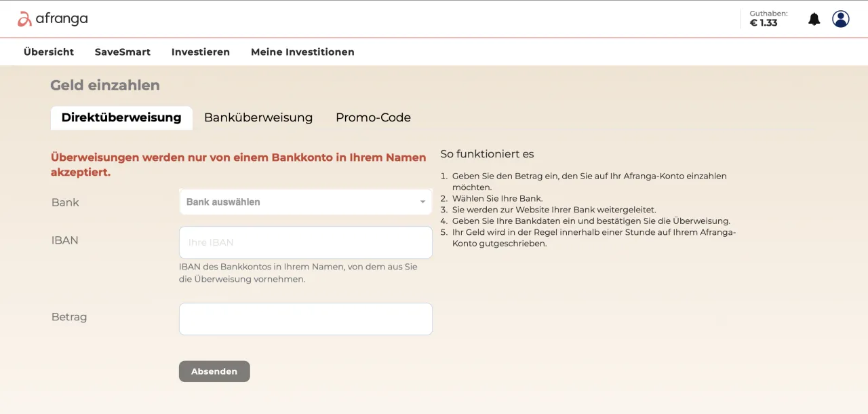
Task: Open Meine Investitionen page
Action: tap(302, 52)
